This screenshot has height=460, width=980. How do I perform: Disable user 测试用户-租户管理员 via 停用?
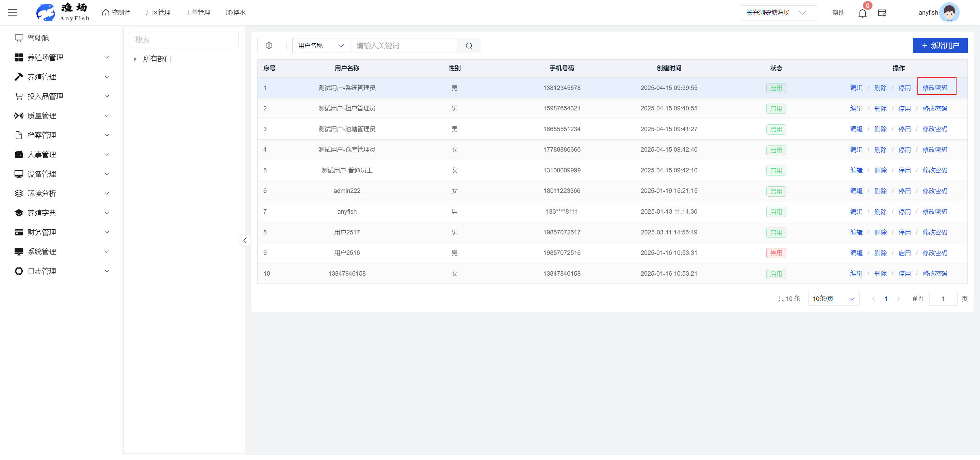904,109
